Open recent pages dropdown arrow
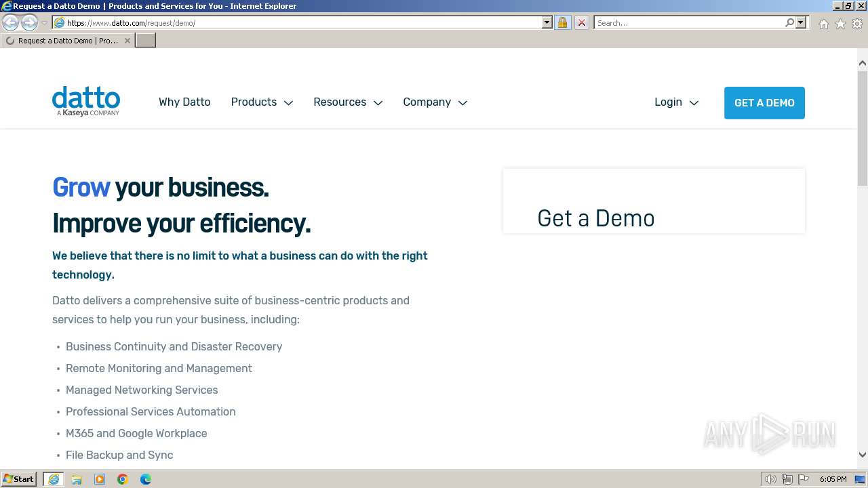868x488 pixels. (44, 23)
